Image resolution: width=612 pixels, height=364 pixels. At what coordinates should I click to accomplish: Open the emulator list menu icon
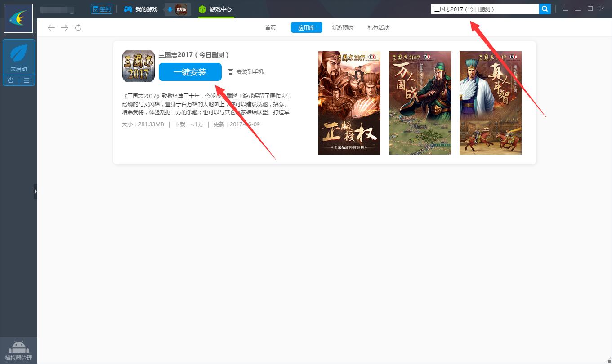tap(27, 80)
